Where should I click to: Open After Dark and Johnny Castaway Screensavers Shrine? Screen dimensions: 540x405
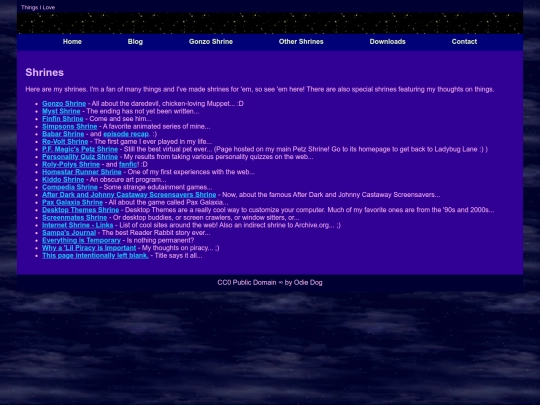129,195
